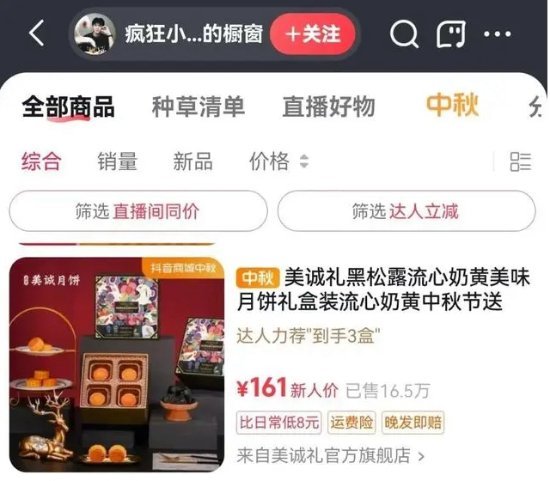Viewport: 550px width, 481px height.
Task: Open the search magnifier icon
Action: [404, 34]
